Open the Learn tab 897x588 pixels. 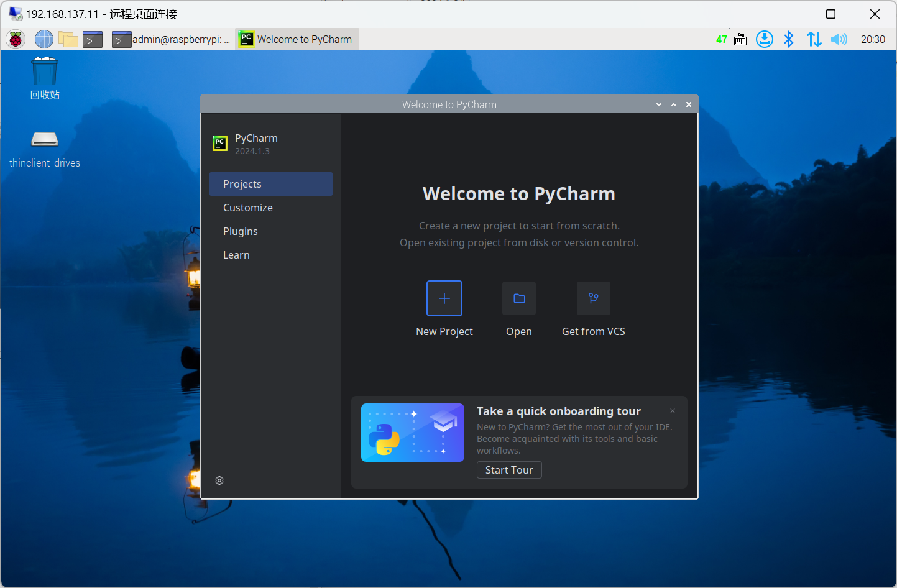[x=271, y=255]
